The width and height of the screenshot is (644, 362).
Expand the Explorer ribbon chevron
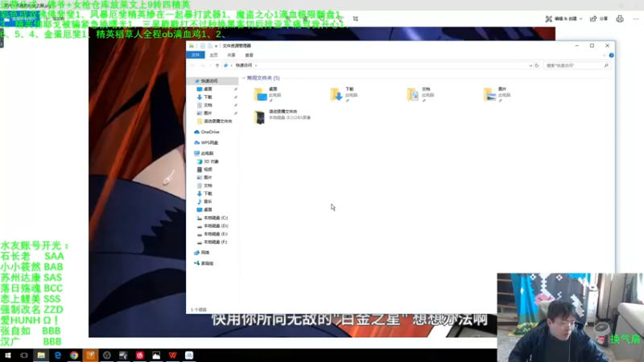604,56
